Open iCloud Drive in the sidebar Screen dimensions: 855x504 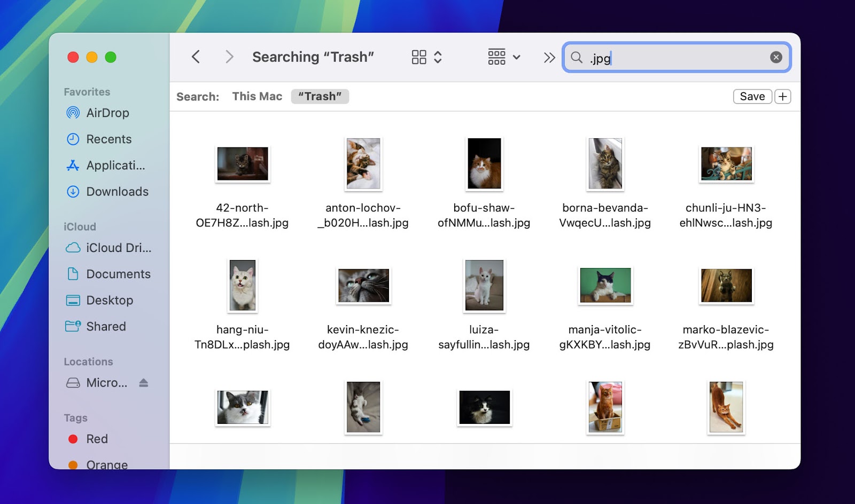coord(107,248)
